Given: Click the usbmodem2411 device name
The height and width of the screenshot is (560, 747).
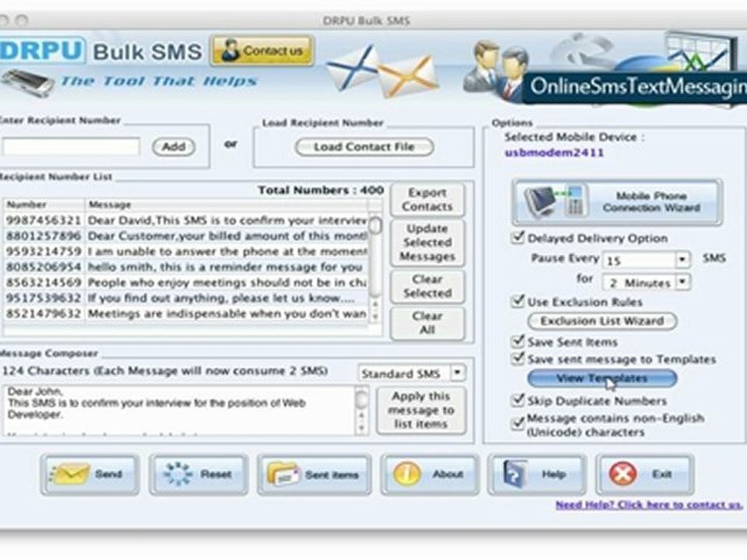Looking at the screenshot, I should 554,153.
